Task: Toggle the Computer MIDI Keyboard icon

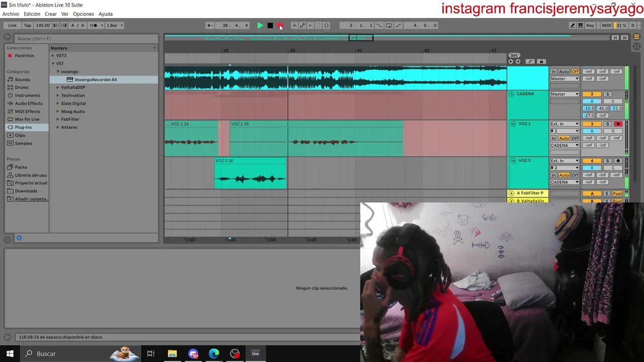Action: 581,25
